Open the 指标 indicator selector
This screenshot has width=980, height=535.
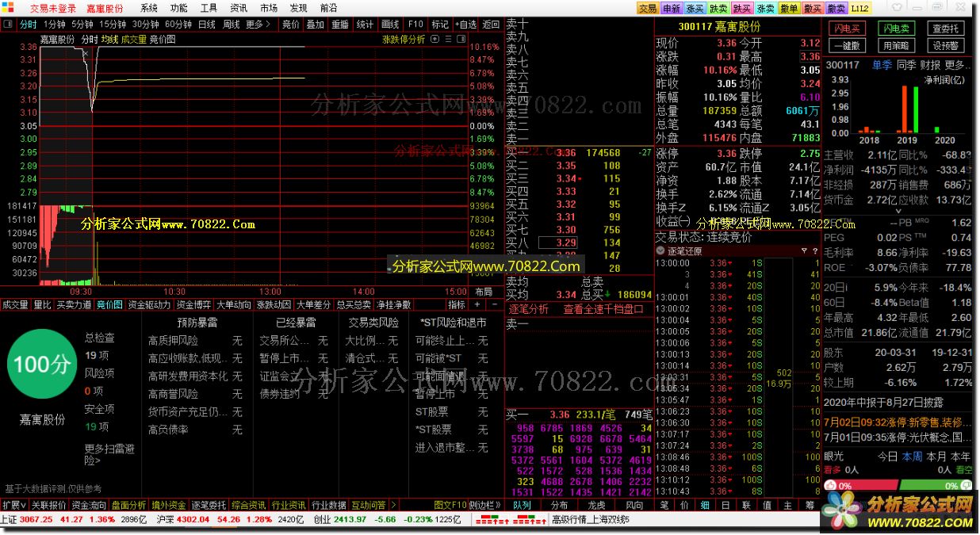coord(457,304)
